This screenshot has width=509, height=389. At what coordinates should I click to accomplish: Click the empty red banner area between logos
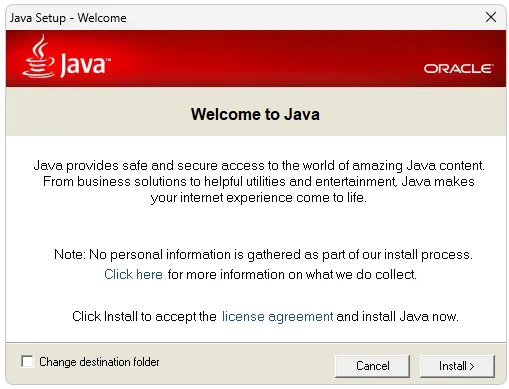click(267, 59)
